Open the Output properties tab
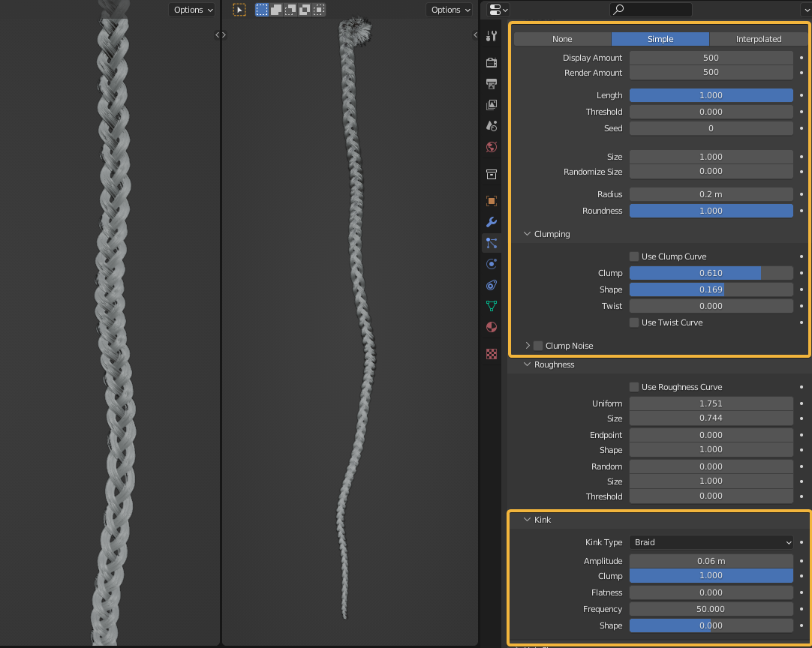The width and height of the screenshot is (812, 648). click(491, 83)
